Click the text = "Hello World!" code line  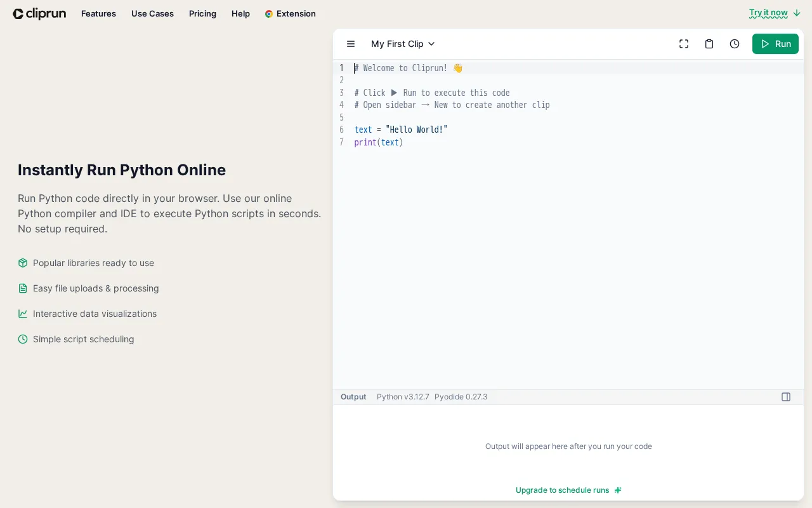[401, 130]
